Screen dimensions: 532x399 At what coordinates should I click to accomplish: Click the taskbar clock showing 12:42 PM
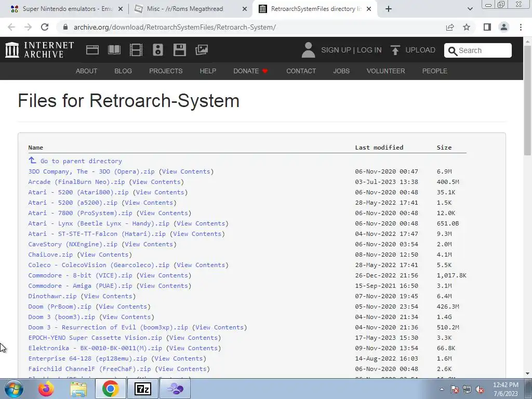506,389
